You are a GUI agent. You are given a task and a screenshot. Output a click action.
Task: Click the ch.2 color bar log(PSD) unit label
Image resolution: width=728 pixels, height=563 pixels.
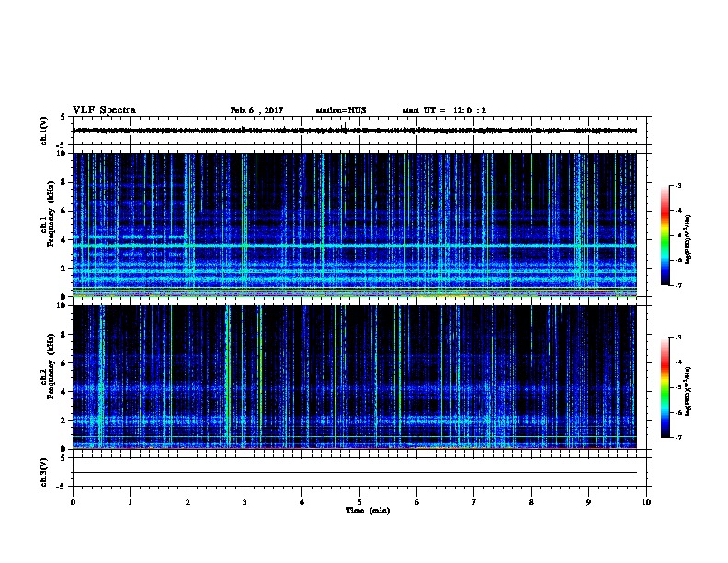[688, 391]
